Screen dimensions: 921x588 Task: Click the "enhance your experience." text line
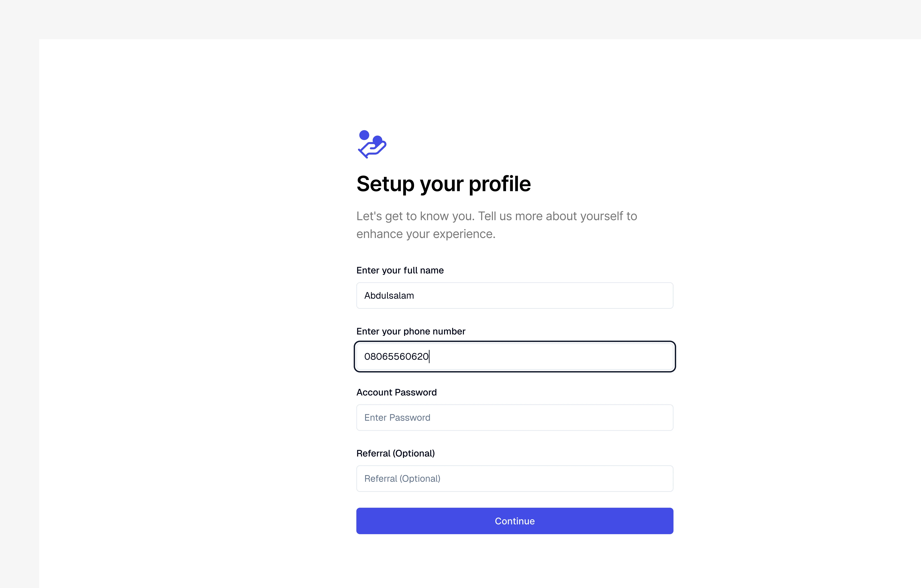point(426,234)
